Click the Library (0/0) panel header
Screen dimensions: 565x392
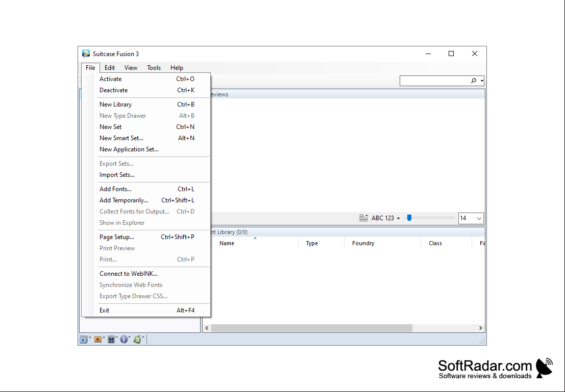pyautogui.click(x=347, y=232)
